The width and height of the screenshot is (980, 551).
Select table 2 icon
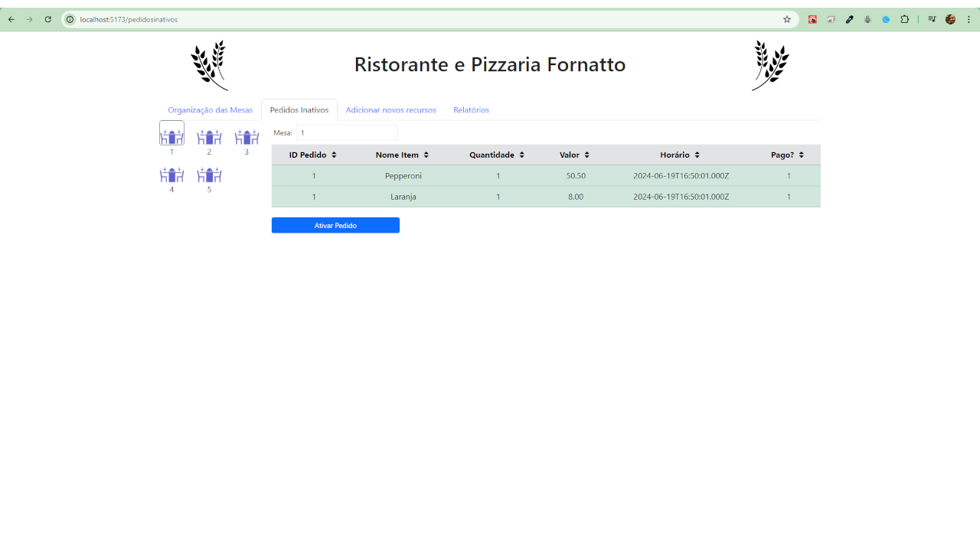209,136
